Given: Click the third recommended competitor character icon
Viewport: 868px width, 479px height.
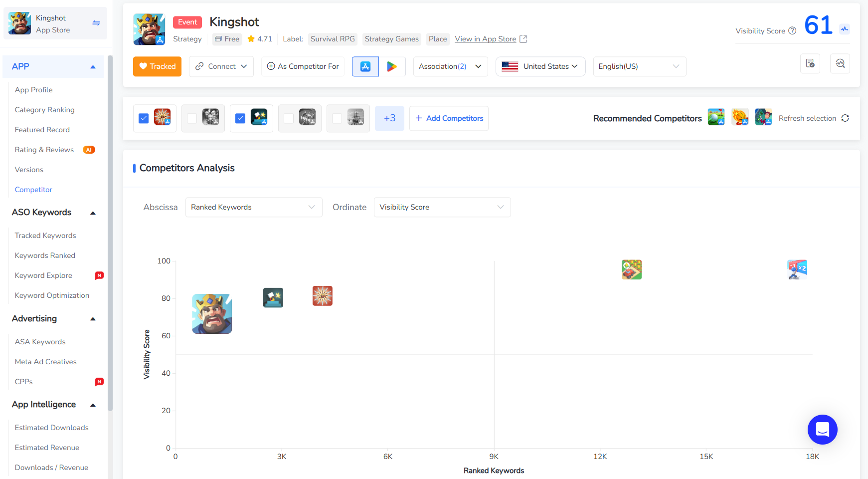Looking at the screenshot, I should pos(763,117).
